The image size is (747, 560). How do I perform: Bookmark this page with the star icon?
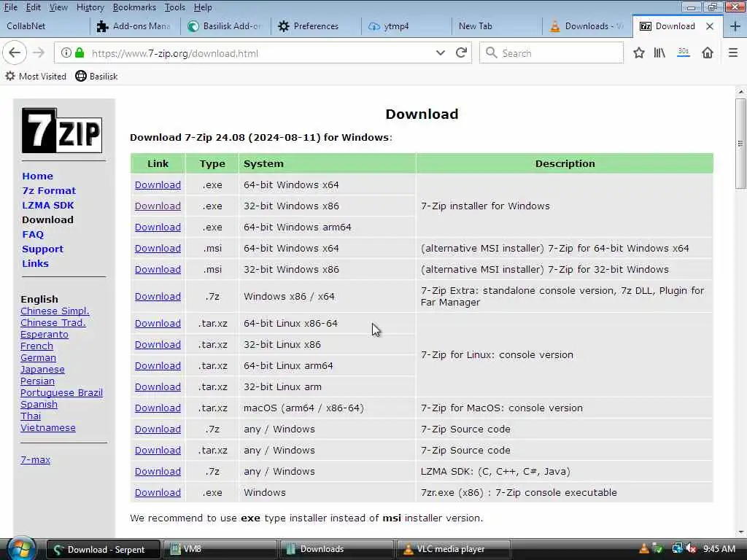(639, 52)
